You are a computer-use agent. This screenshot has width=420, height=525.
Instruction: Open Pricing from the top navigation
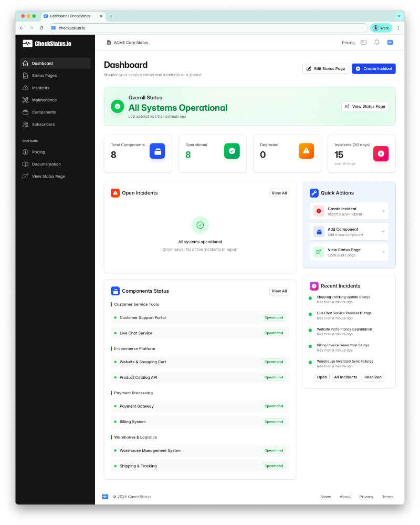pyautogui.click(x=348, y=43)
